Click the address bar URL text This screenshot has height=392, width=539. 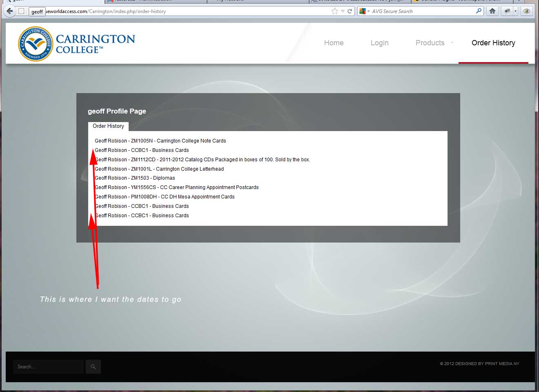click(106, 11)
